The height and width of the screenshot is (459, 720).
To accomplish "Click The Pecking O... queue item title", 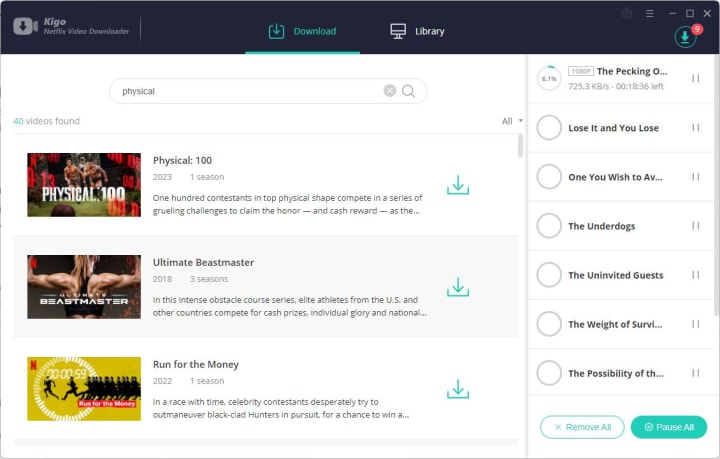I will [632, 71].
